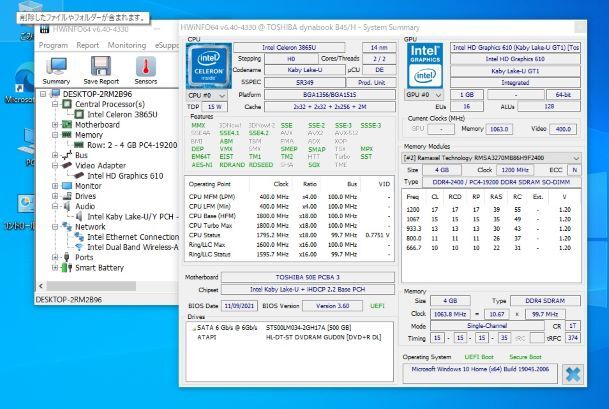609x409 pixels.
Task: Open the eSupport menu
Action: (167, 45)
